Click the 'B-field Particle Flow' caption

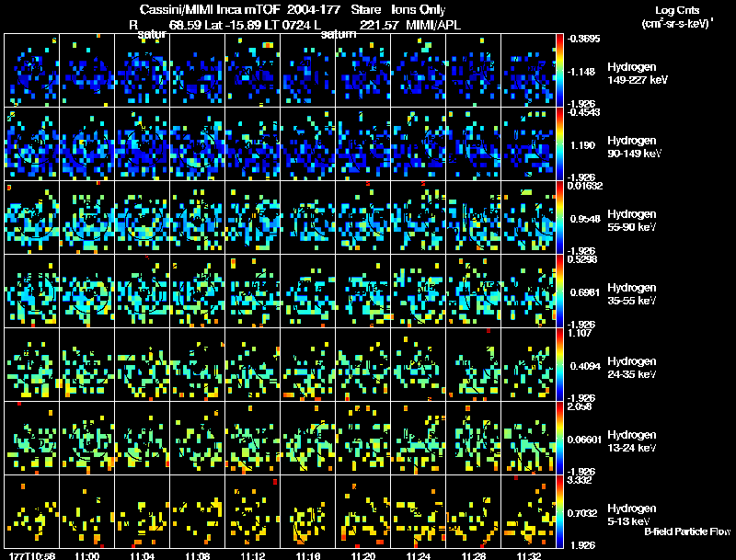pos(687,531)
